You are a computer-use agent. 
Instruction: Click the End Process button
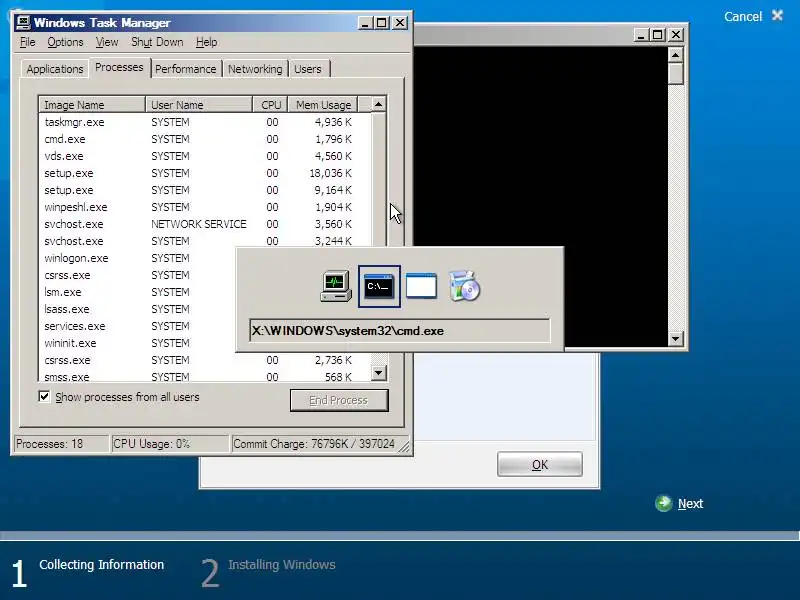coord(339,401)
